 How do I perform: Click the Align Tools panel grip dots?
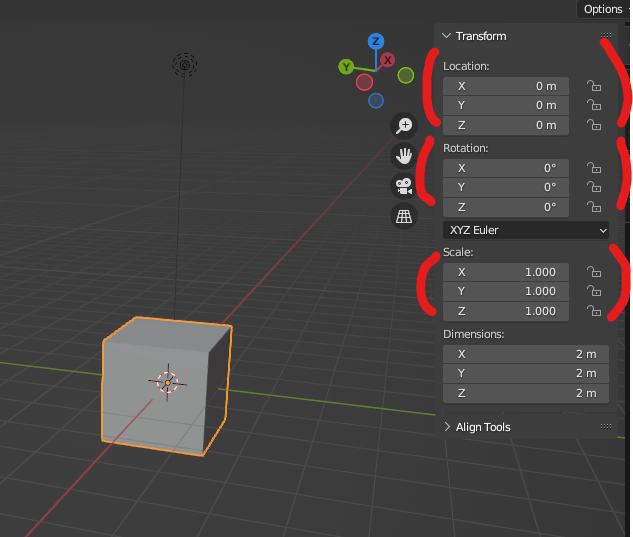tap(606, 426)
